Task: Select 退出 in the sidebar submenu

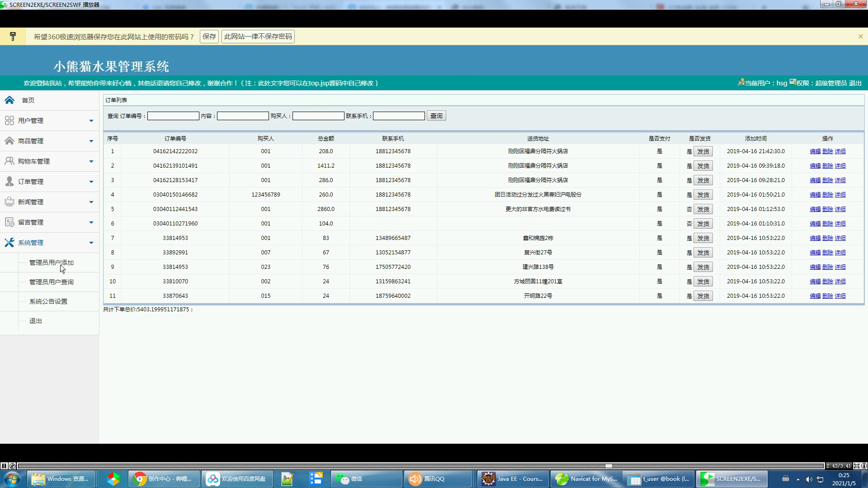Action: 36,321
